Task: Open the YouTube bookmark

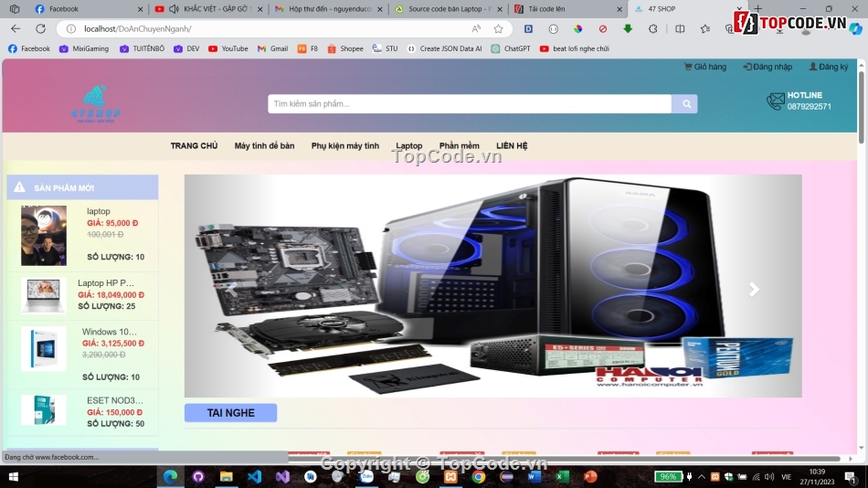Action: tap(228, 48)
